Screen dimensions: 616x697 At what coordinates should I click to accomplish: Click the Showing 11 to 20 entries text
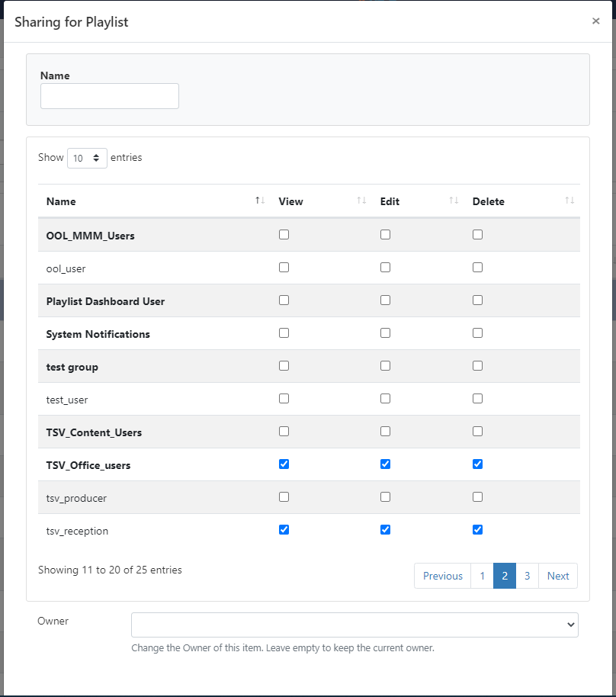[x=111, y=570]
